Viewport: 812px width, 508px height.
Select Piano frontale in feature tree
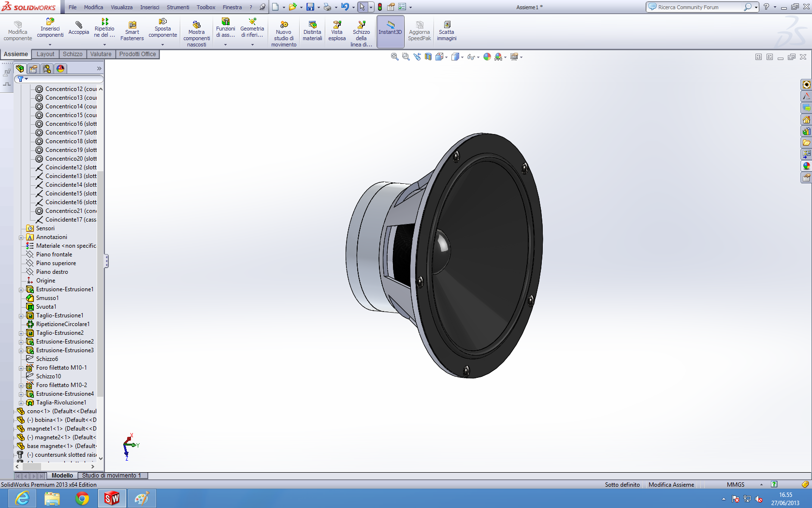pos(54,254)
